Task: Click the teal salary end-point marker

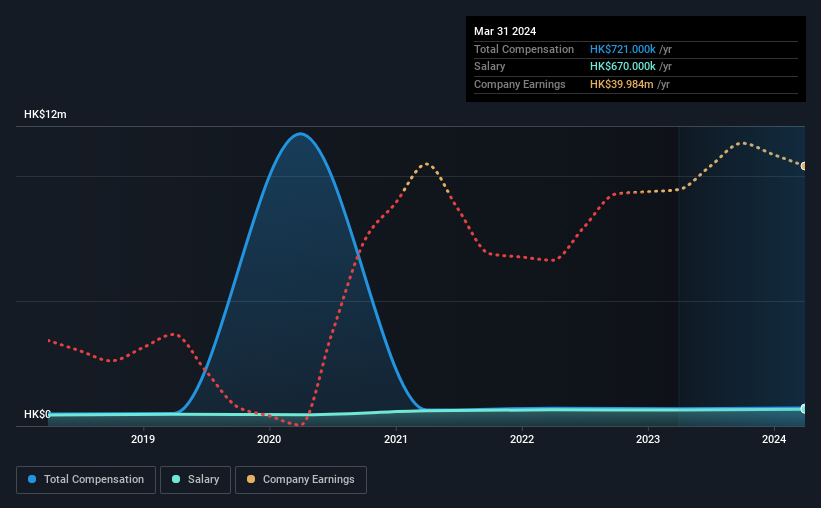Action: pyautogui.click(x=803, y=408)
